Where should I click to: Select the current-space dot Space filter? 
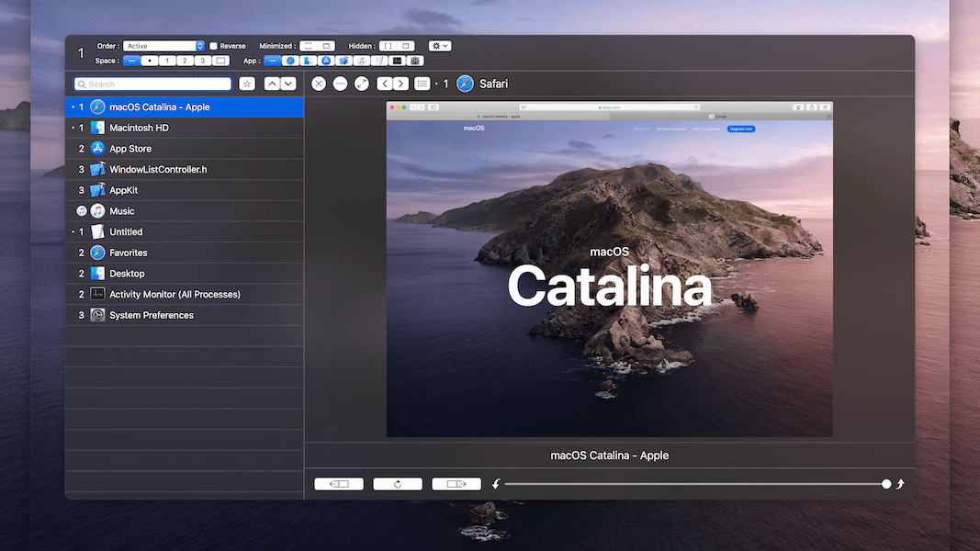coord(150,61)
